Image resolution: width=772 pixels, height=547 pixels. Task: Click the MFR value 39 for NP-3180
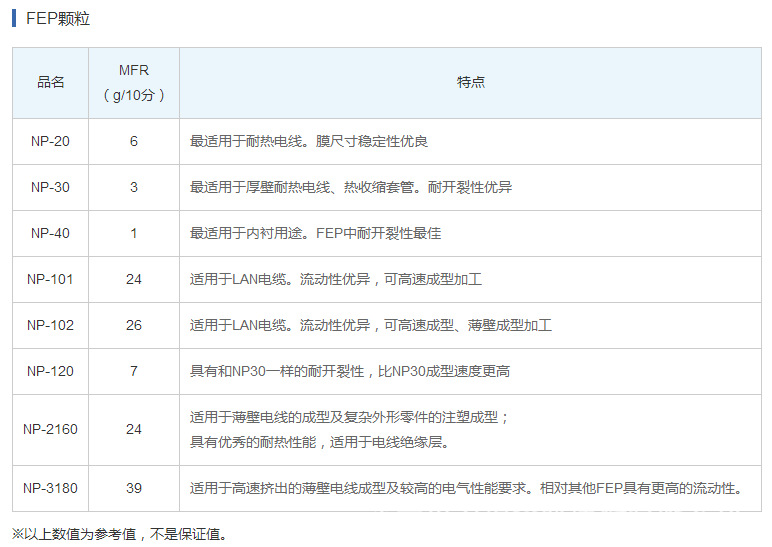coord(134,488)
